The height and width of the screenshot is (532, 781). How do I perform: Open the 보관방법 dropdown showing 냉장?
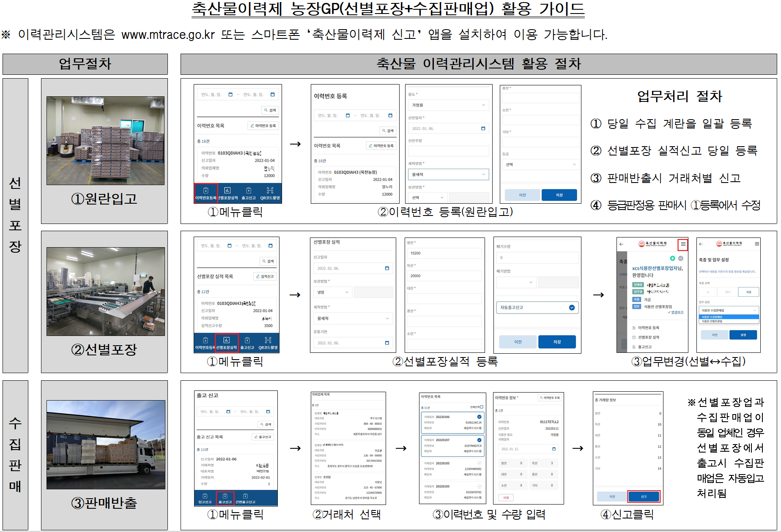coord(333,292)
